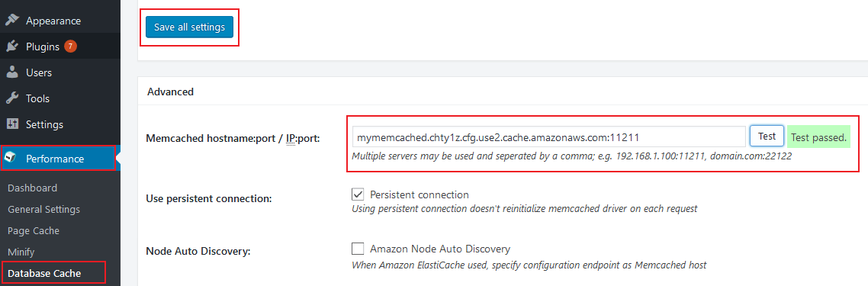This screenshot has height=286, width=868.
Task: Click the Performance cube icon
Action: [x=11, y=158]
